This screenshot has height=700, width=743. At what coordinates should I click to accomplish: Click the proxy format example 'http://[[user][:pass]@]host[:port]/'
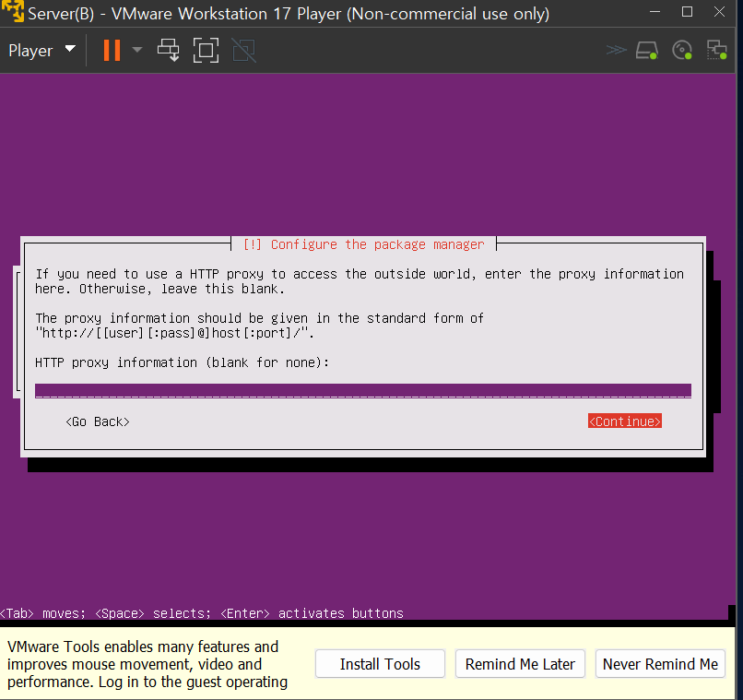pyautogui.click(x=175, y=333)
